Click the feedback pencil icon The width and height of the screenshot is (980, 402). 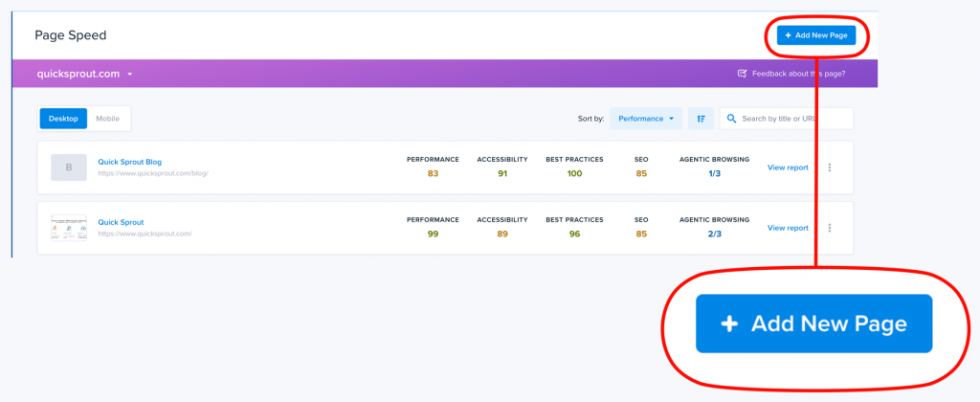pos(743,74)
